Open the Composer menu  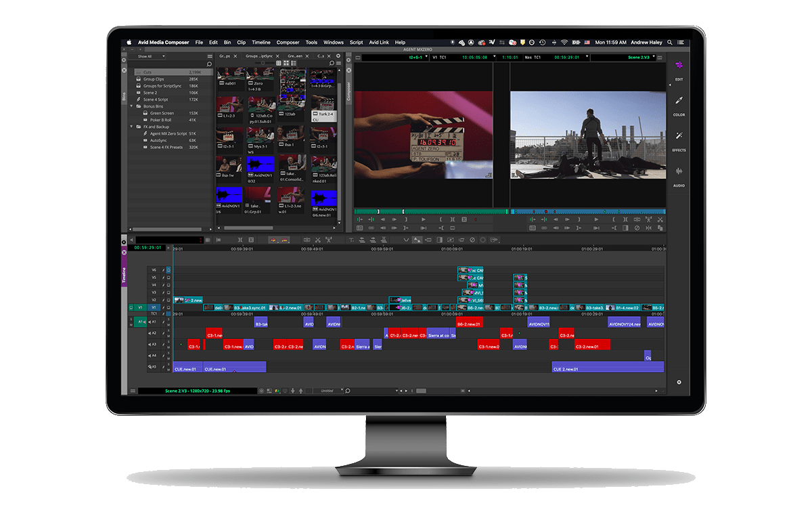(x=288, y=42)
